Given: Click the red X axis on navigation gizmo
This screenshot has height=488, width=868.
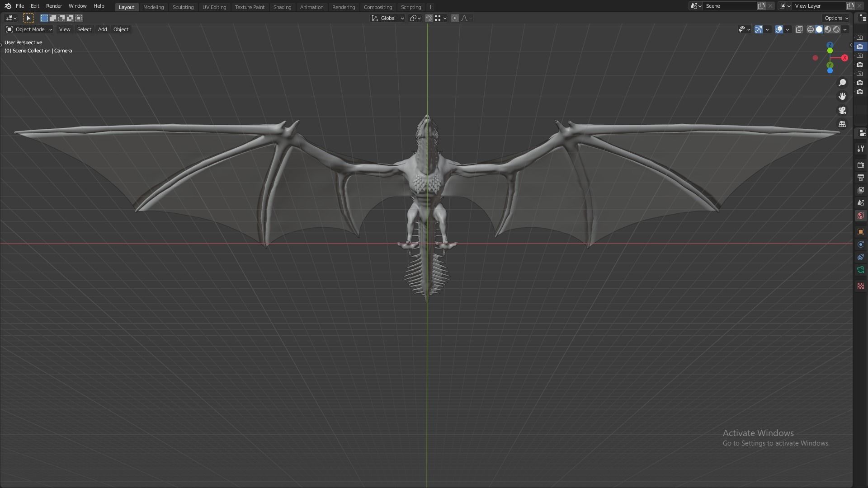Looking at the screenshot, I should pos(844,58).
